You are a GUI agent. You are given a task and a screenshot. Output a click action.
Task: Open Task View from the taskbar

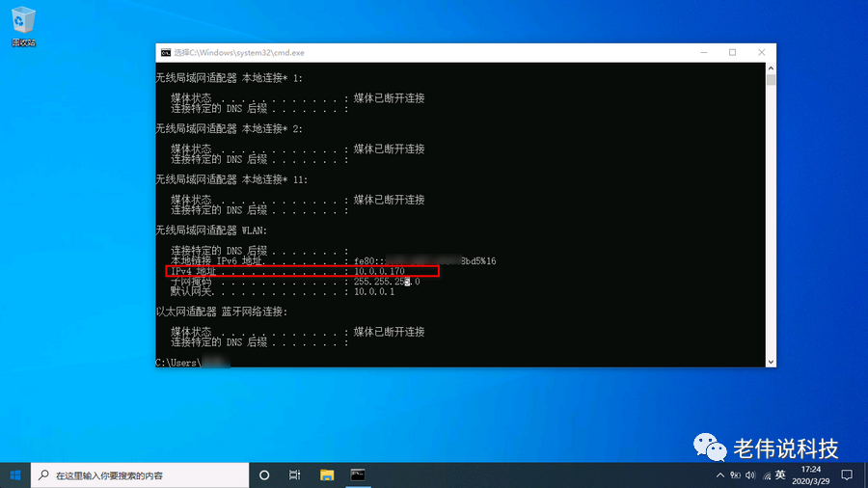coord(294,475)
